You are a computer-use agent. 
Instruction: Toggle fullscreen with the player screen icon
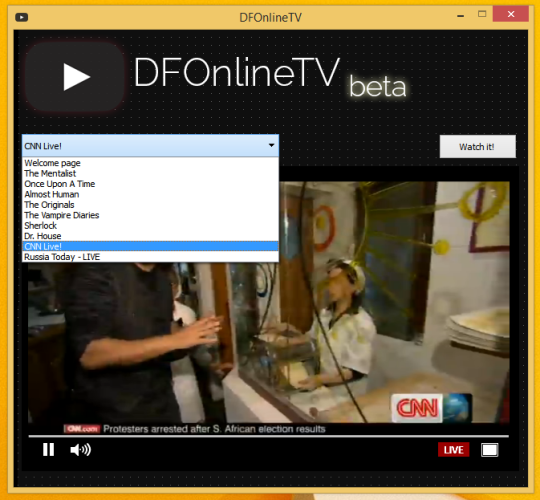[489, 450]
